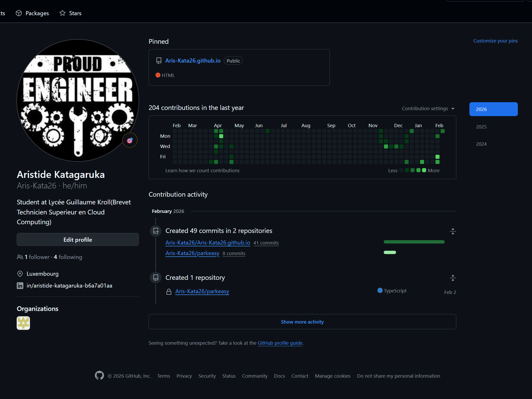Open Docs footer link
532x399 pixels.
(x=279, y=376)
